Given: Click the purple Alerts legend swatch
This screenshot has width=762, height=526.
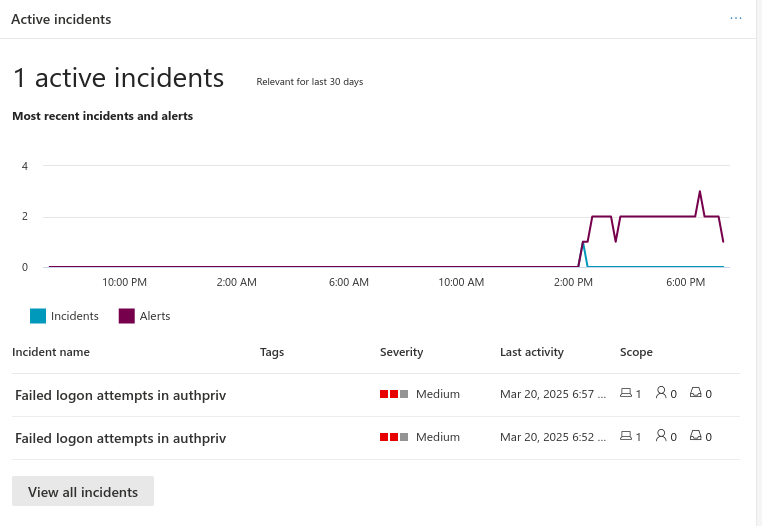Looking at the screenshot, I should (x=127, y=316).
